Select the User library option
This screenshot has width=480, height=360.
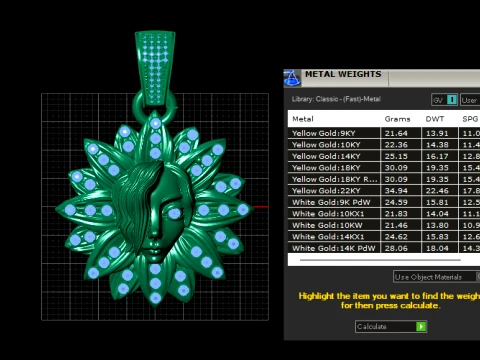click(x=470, y=100)
